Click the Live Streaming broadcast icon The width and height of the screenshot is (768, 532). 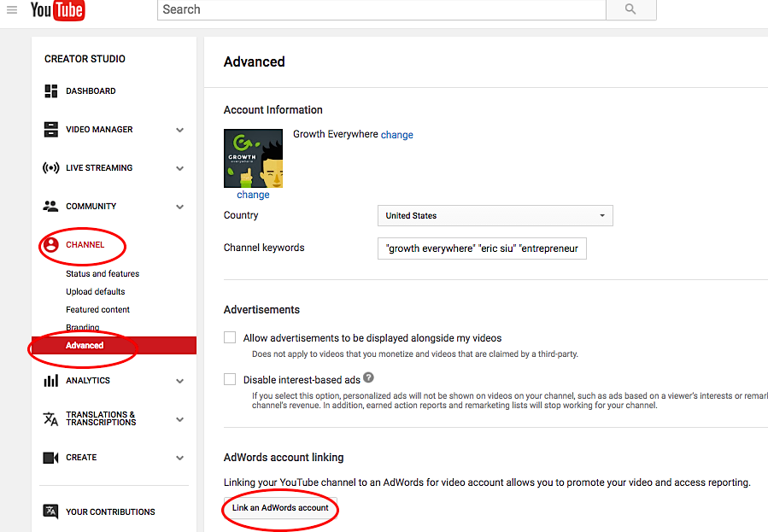coord(49,167)
